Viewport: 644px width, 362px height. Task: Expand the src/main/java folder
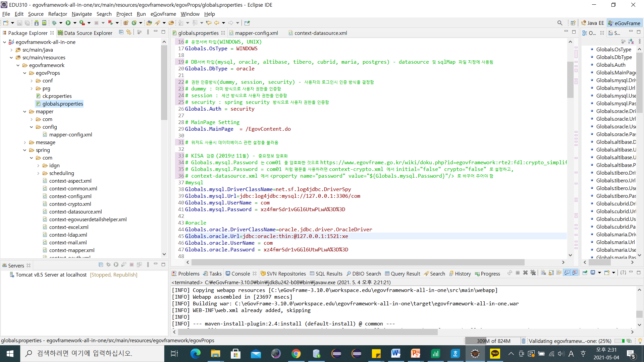(x=11, y=50)
